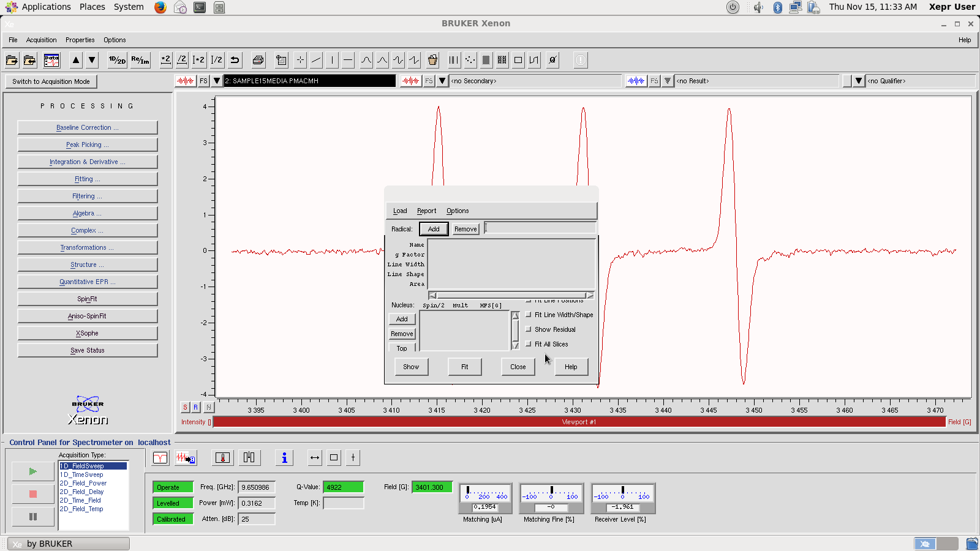The height and width of the screenshot is (551, 980).
Task: Toggle the 1D/2D display icon
Action: click(117, 60)
